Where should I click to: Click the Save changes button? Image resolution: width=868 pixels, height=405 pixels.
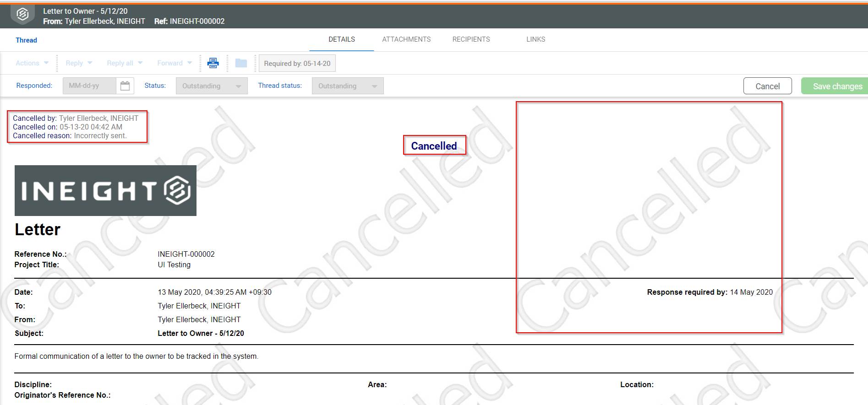coord(835,86)
